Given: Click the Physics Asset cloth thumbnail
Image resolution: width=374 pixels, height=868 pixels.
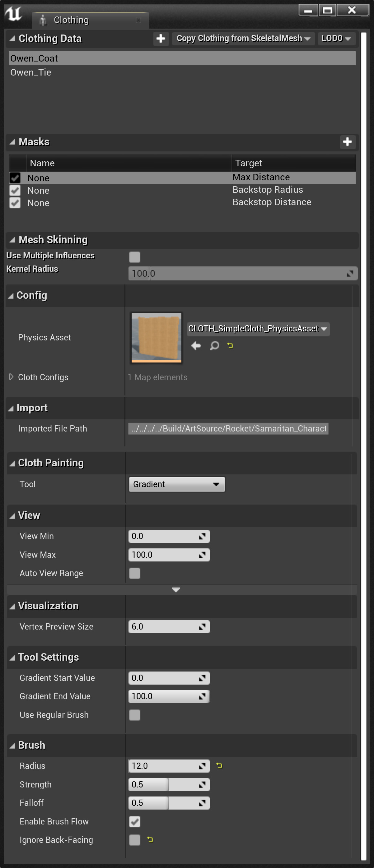Looking at the screenshot, I should 156,337.
